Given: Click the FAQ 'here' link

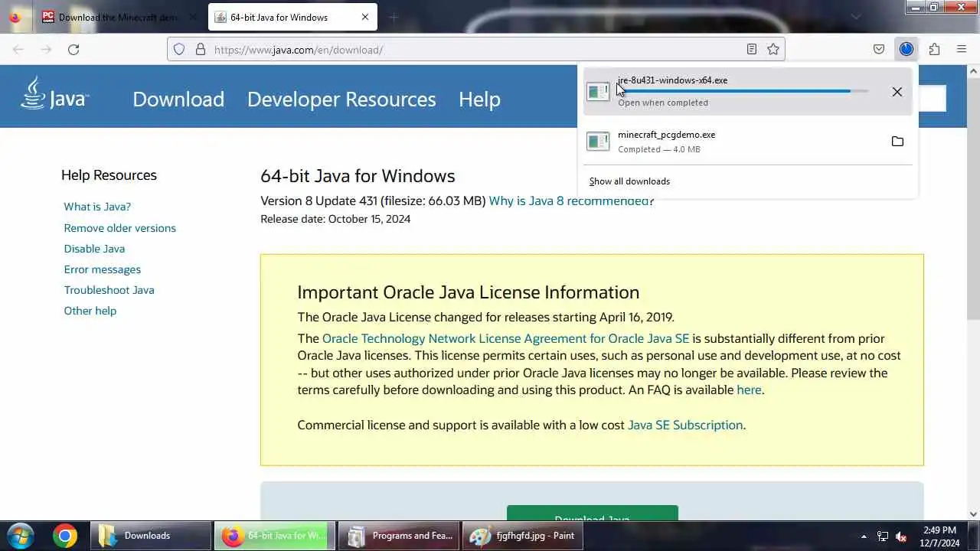Looking at the screenshot, I should coord(749,390).
